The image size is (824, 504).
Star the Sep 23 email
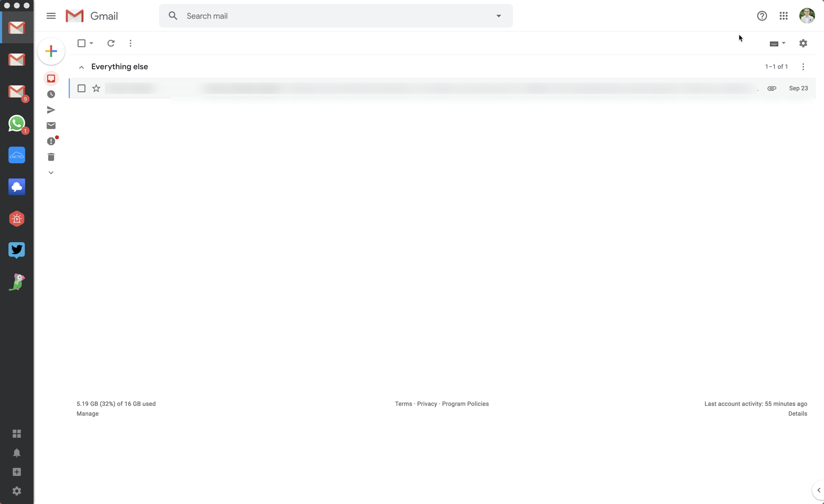click(96, 88)
